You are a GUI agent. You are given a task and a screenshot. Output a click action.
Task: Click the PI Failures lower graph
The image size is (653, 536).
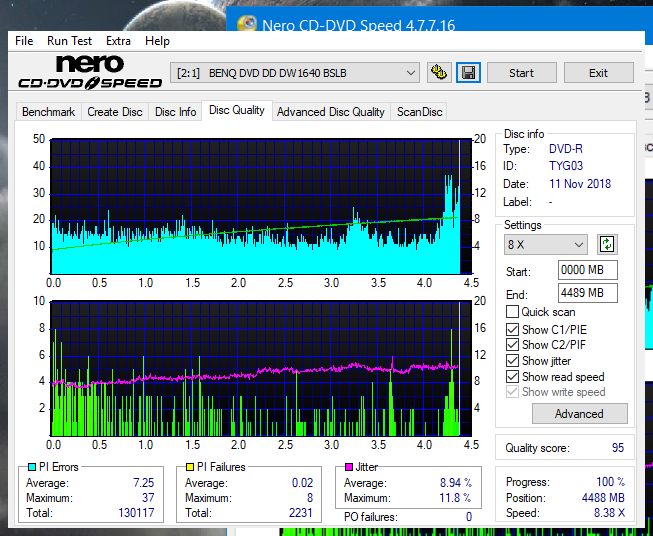(261, 369)
